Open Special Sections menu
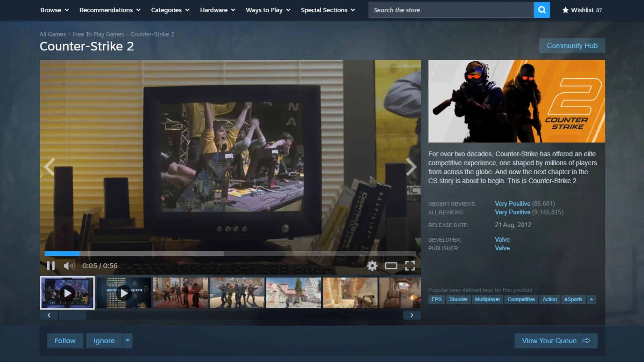Screen dimensions: 644x362 click(328, 10)
